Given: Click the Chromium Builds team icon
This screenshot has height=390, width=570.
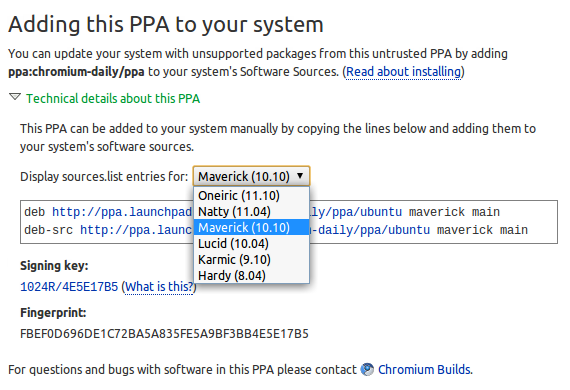Looking at the screenshot, I should [367, 370].
